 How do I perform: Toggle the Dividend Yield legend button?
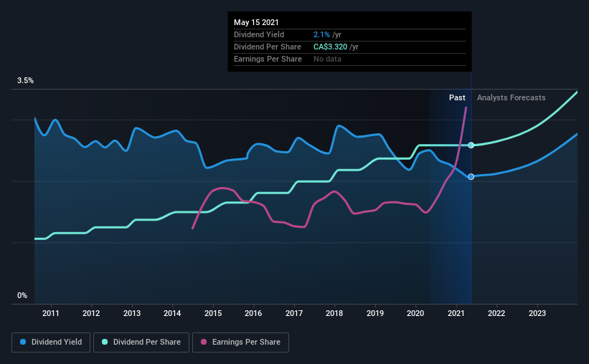point(51,343)
